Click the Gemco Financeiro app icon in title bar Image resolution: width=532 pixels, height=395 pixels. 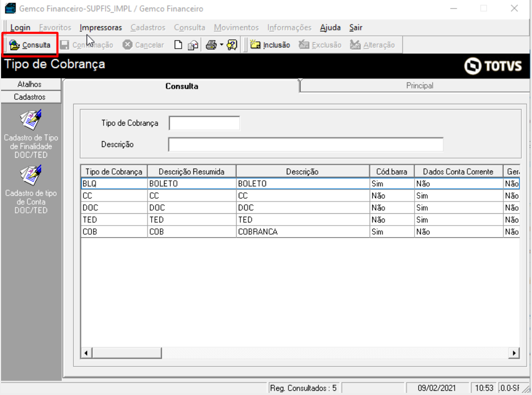[x=10, y=8]
